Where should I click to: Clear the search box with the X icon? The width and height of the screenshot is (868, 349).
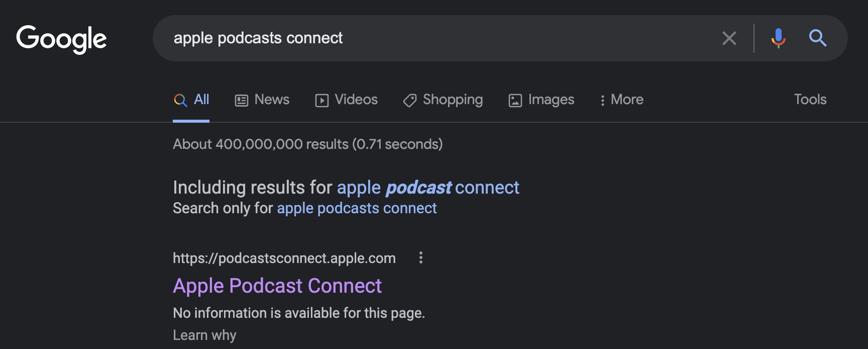729,38
